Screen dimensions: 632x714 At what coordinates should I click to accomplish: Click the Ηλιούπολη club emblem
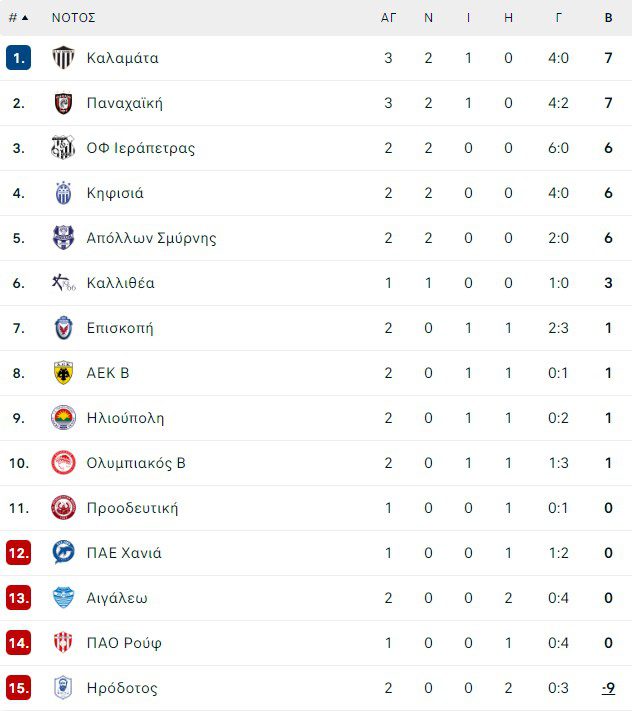coord(63,418)
